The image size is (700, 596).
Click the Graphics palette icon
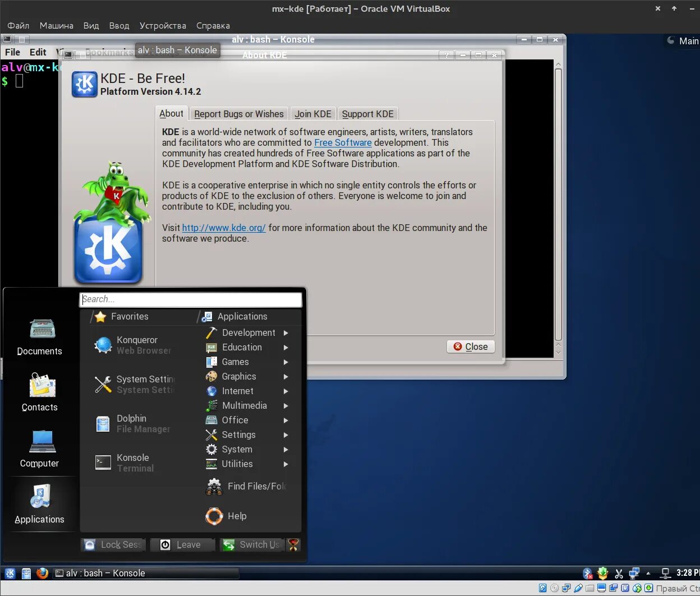(211, 377)
